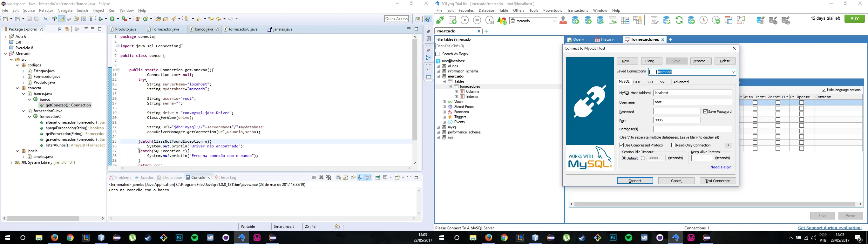Viewport: 868px width, 244px height.
Task: Open the Saved Connections dropdown
Action: tap(733, 72)
